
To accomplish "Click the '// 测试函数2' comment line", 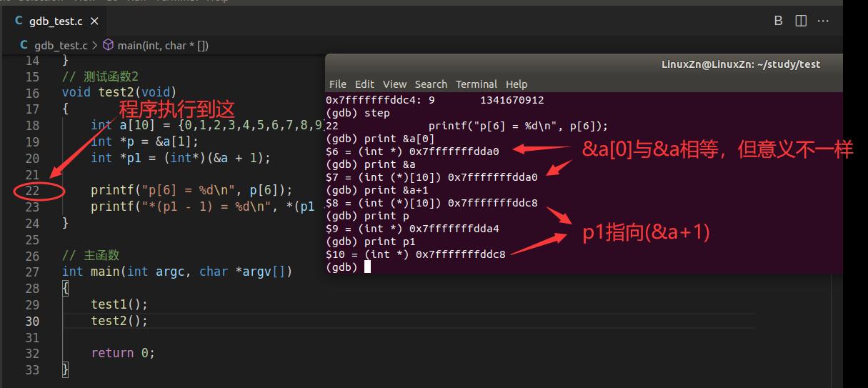I will click(100, 76).
